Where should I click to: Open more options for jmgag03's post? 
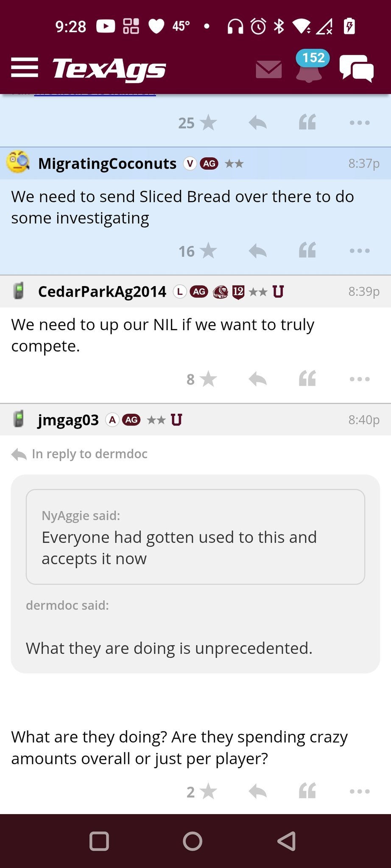coord(360,791)
